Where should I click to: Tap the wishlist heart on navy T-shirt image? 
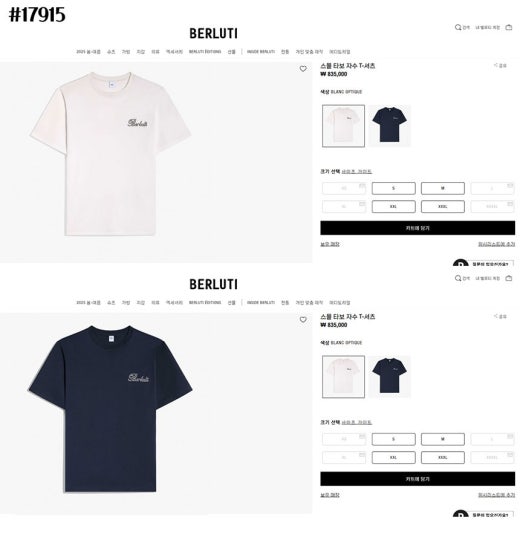tap(303, 320)
